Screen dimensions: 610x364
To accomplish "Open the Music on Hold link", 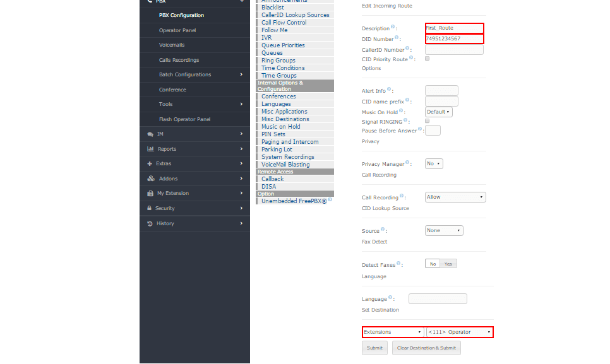I will pos(281,127).
